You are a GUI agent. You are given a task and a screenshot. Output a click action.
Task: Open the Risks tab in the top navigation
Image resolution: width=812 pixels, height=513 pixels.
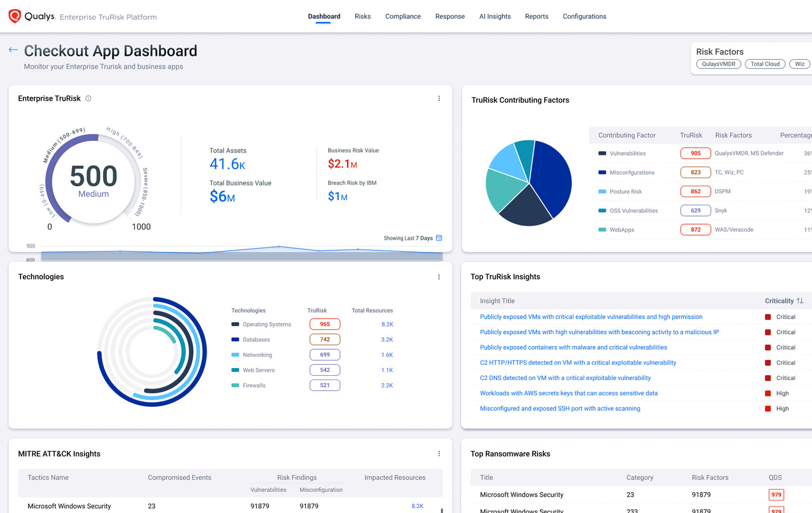point(362,16)
